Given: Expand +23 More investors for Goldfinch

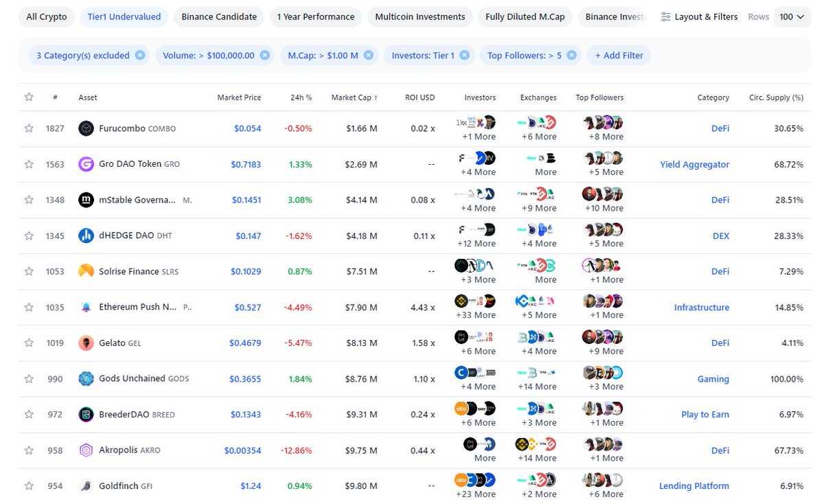Looking at the screenshot, I should point(476,494).
